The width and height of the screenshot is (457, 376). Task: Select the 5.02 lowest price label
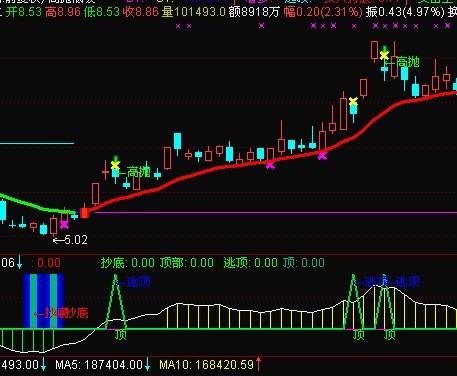click(x=70, y=240)
